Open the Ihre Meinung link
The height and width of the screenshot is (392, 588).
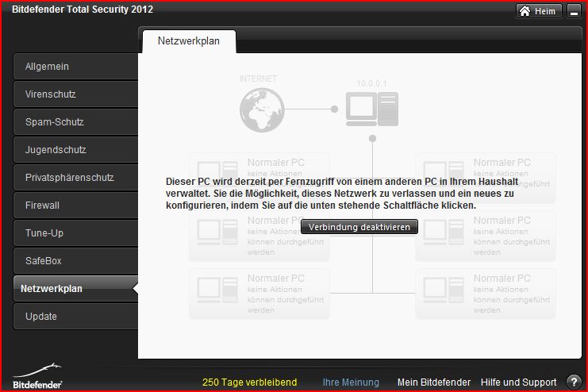point(351,382)
